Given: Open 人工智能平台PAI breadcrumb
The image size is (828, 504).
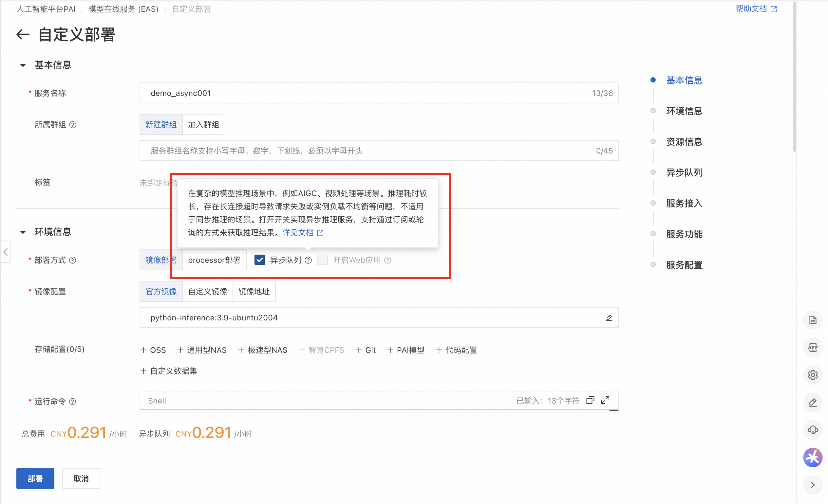Looking at the screenshot, I should (x=46, y=9).
